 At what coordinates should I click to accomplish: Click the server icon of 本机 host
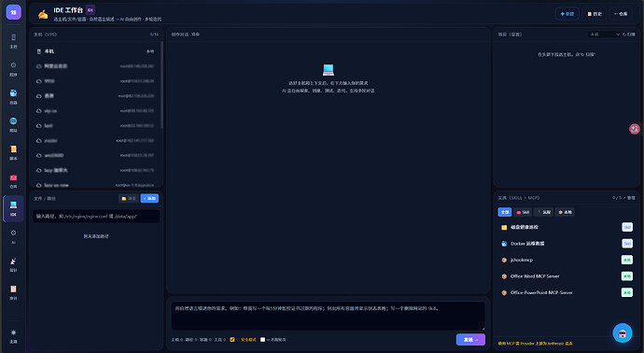coord(39,51)
